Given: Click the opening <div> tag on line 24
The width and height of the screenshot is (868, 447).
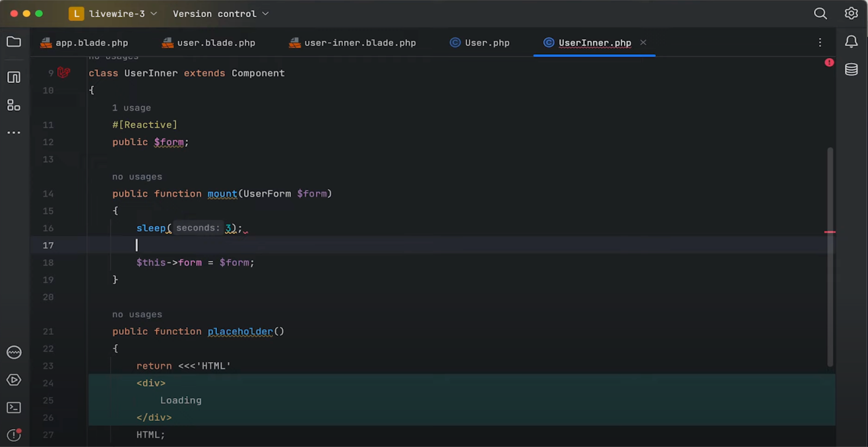Looking at the screenshot, I should pyautogui.click(x=151, y=383).
